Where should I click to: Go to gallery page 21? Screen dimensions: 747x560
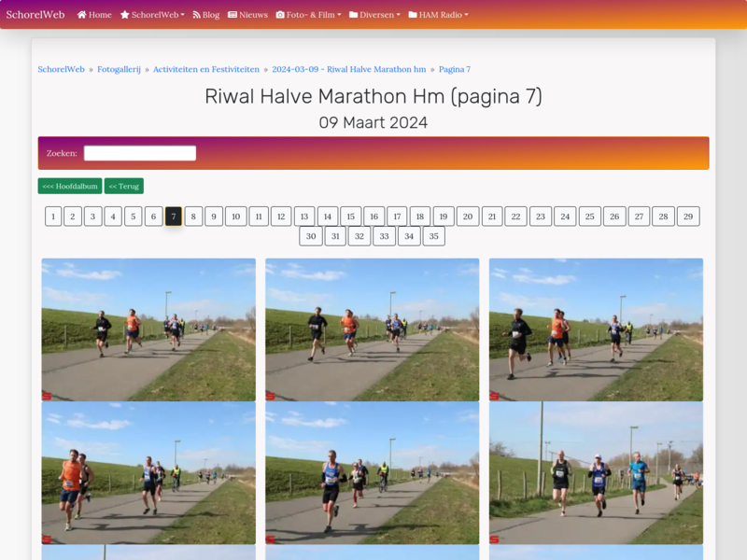(492, 217)
